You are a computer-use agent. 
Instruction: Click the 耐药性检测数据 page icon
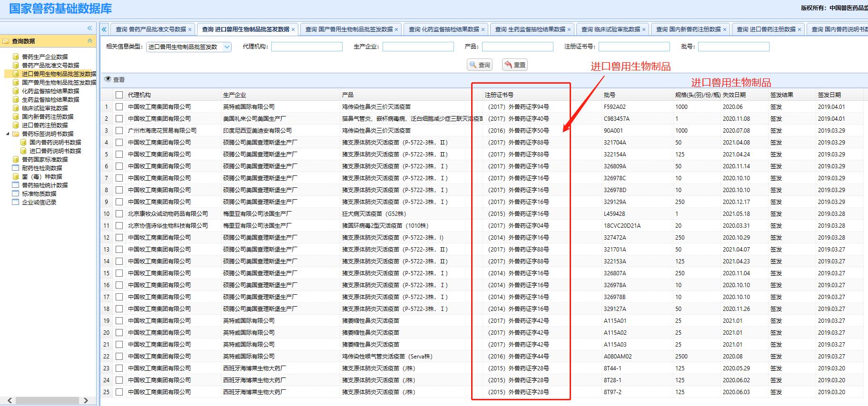16,168
